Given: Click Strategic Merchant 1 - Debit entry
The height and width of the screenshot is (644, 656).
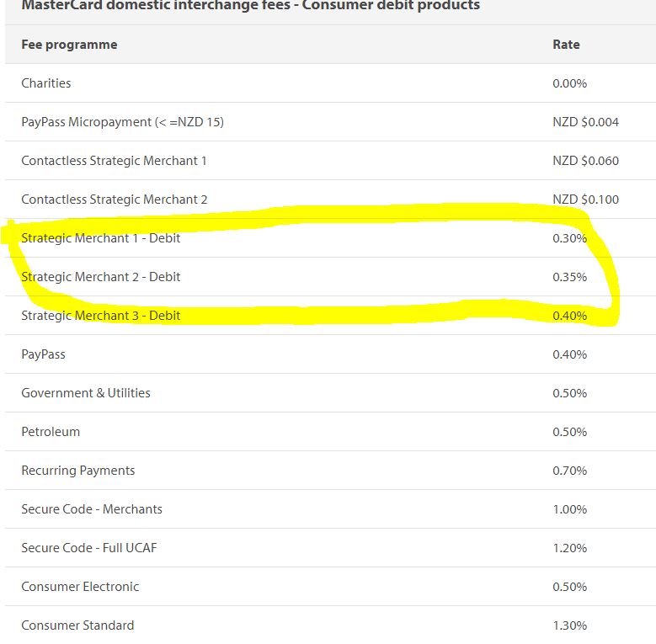Looking at the screenshot, I should (x=100, y=238).
